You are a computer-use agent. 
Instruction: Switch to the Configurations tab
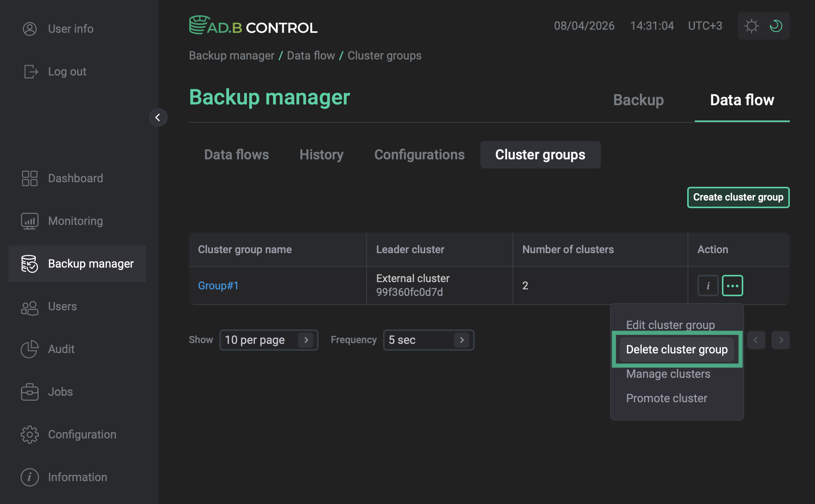tap(419, 155)
